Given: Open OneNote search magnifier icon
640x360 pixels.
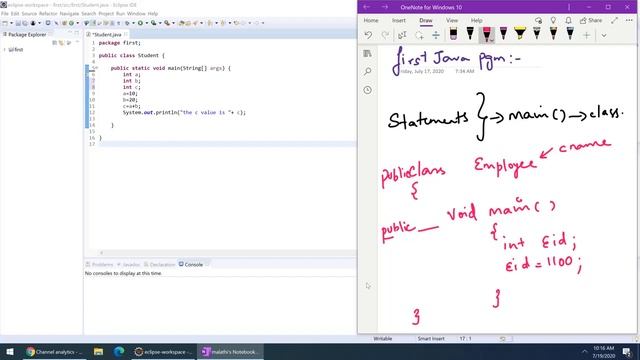Looking at the screenshot, I should 367,71.
